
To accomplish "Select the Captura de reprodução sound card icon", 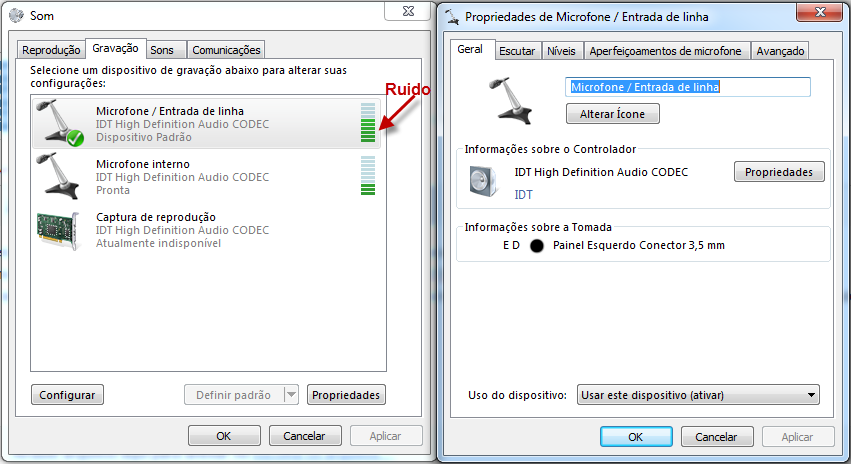I will (x=59, y=230).
